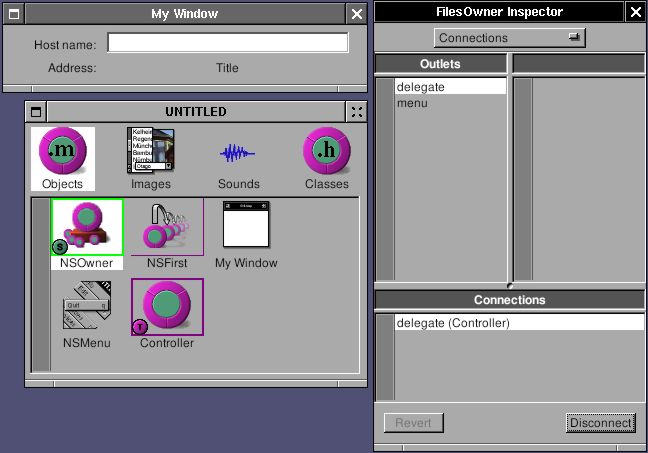
Task: Select the menu outlet
Action: click(x=450, y=103)
